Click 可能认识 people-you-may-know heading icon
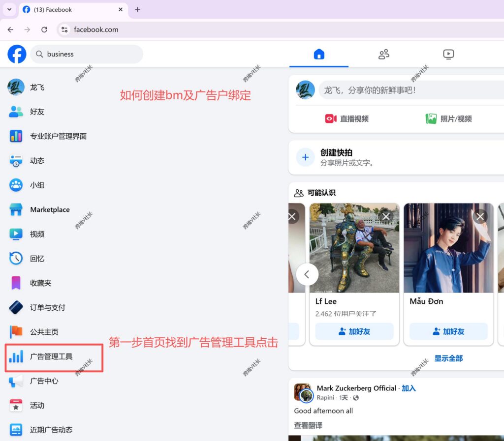The height and width of the screenshot is (441, 504). tap(299, 193)
